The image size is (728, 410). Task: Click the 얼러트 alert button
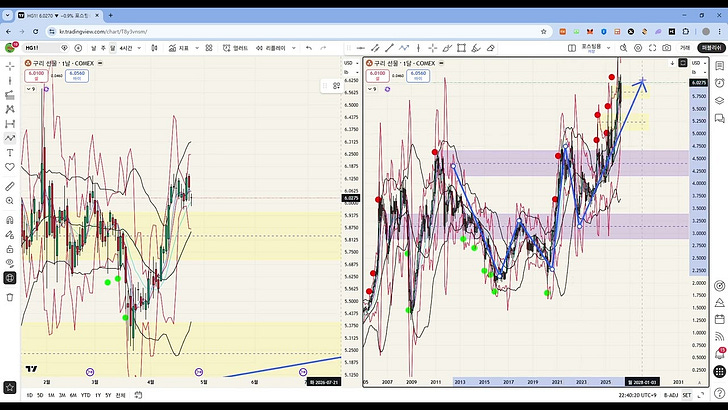pos(235,47)
